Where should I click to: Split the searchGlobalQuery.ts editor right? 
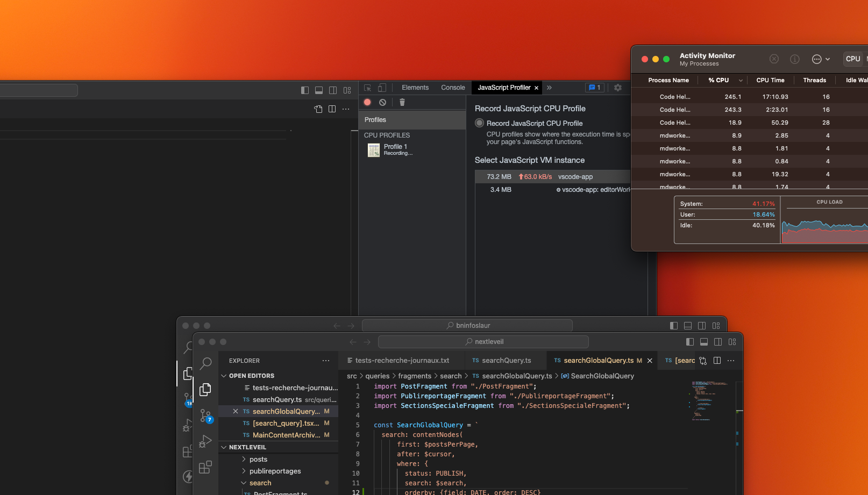717,361
